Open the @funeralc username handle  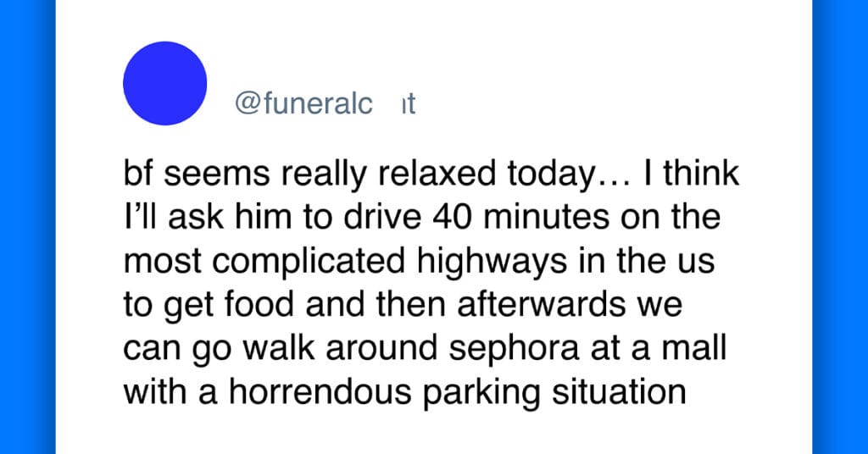pyautogui.click(x=325, y=102)
